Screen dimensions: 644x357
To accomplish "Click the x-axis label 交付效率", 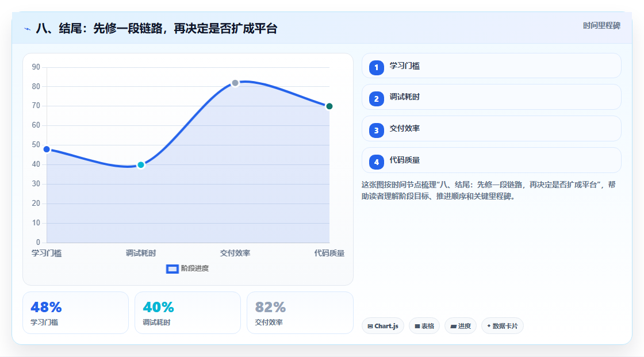I will click(x=235, y=253).
